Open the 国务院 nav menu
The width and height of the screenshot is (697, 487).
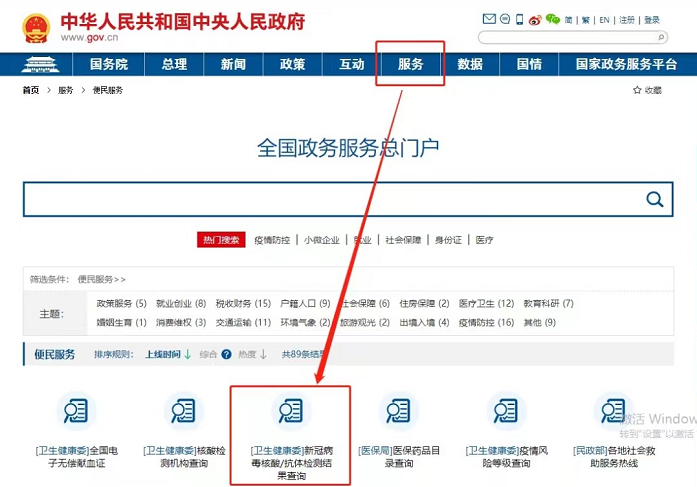click(x=109, y=64)
